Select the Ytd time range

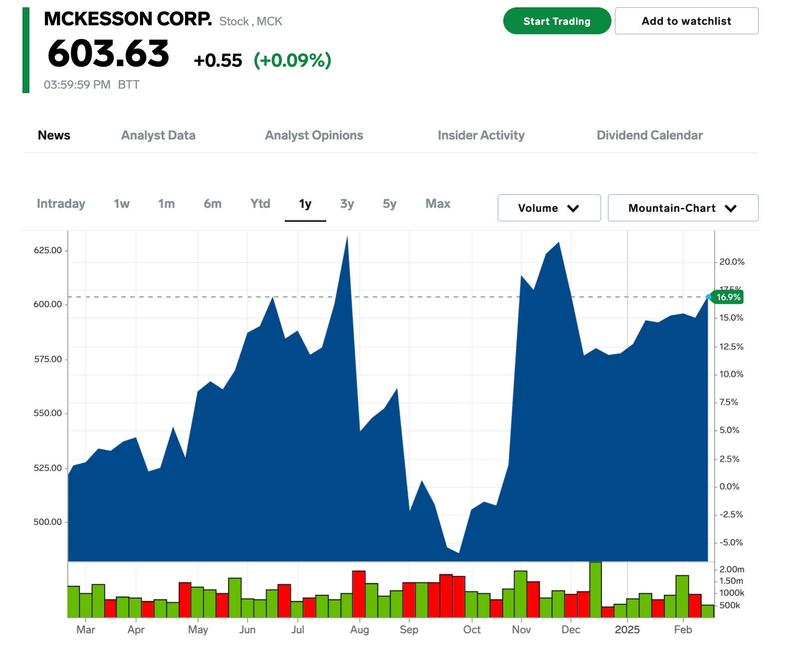(260, 204)
